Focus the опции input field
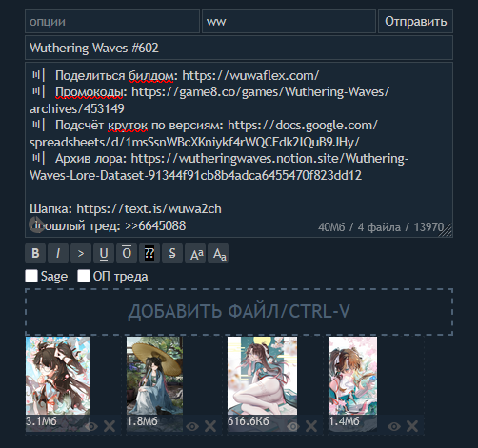 (x=112, y=21)
